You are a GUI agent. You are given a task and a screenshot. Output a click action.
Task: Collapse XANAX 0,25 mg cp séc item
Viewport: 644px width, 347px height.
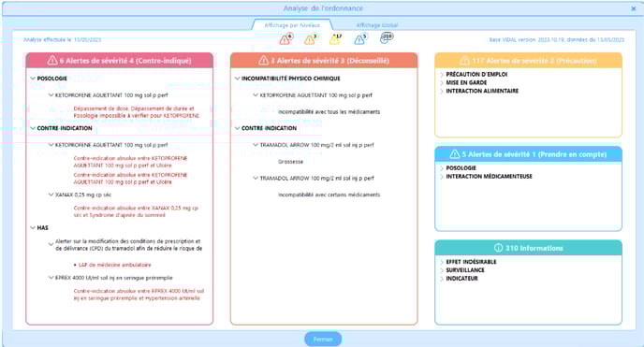tap(51, 195)
